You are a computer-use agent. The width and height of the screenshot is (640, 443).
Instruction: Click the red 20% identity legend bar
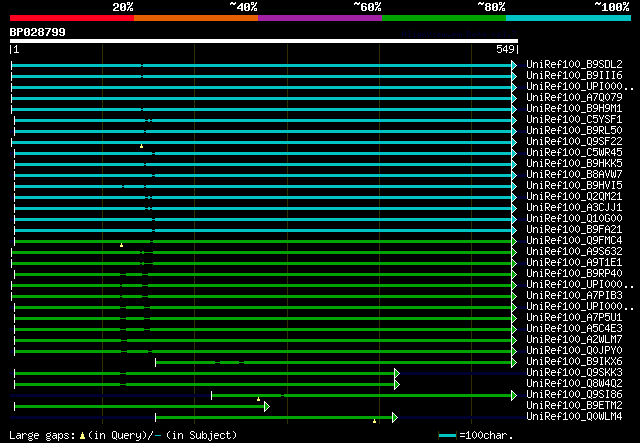click(72, 18)
